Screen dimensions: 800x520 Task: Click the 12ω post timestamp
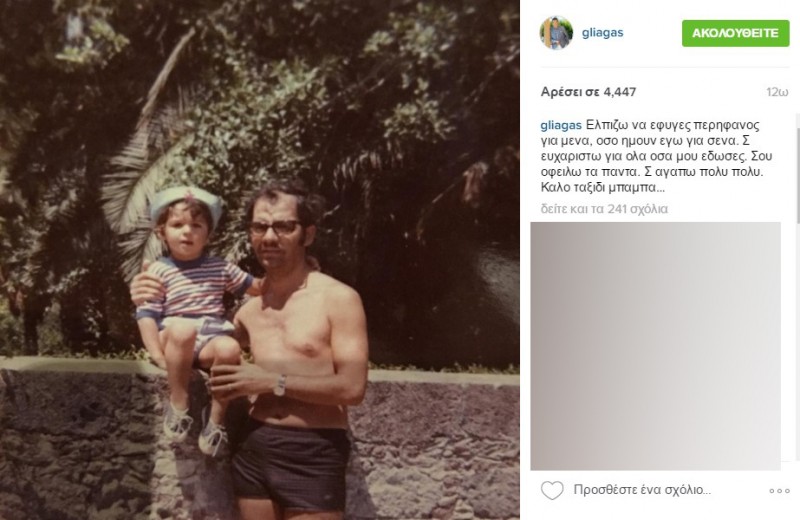(777, 92)
